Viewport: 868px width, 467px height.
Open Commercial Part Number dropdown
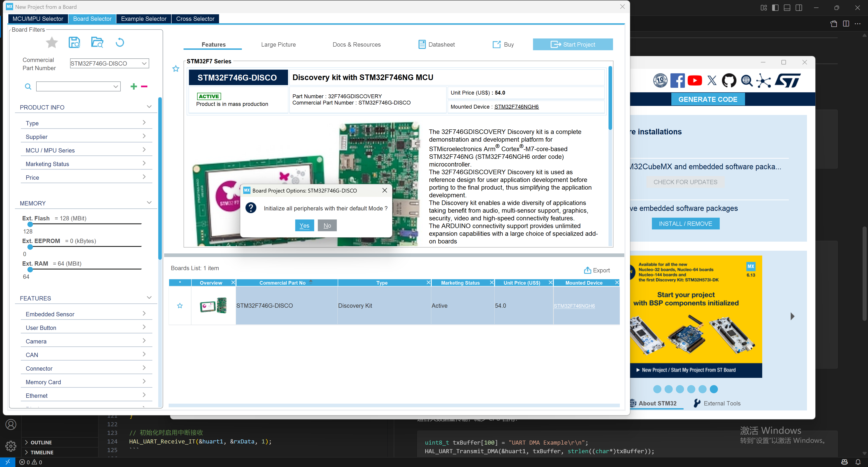tap(144, 63)
